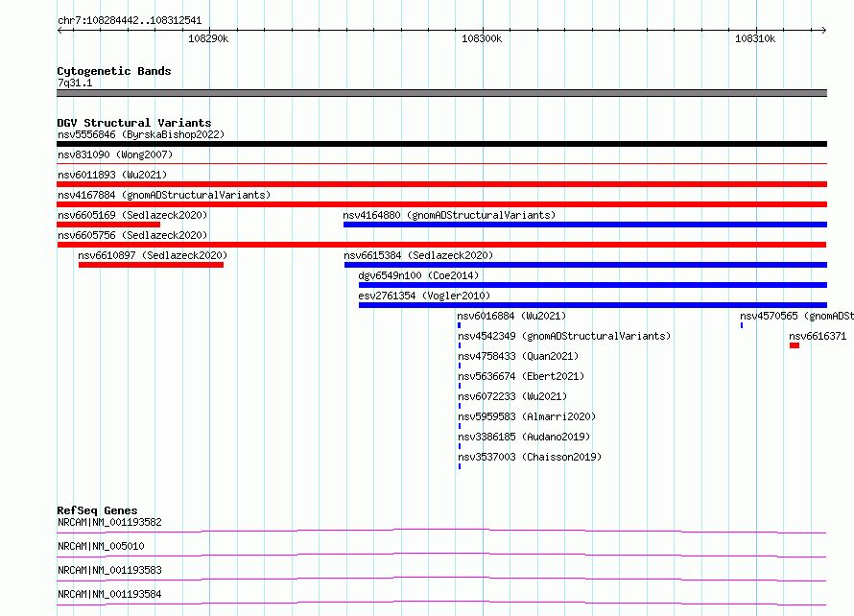
Task: Open the nsv4164880 (gnomADStructuralVariants) label
Action: pos(449,215)
